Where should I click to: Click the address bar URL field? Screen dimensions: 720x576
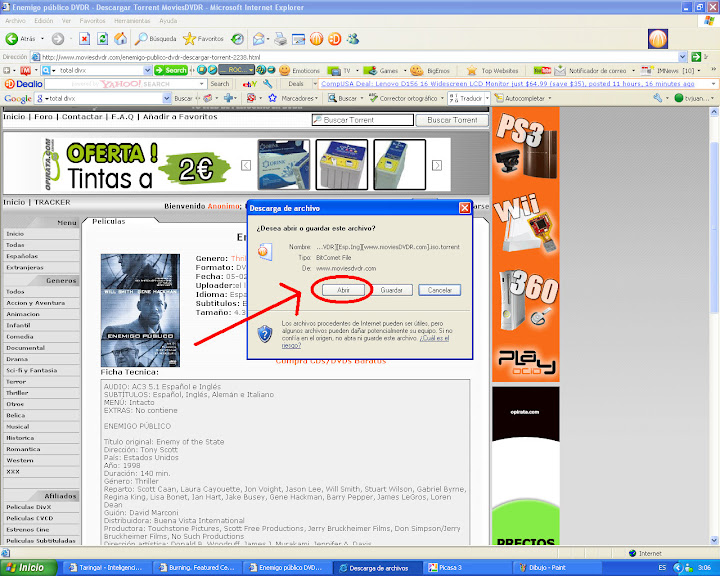(x=358, y=57)
